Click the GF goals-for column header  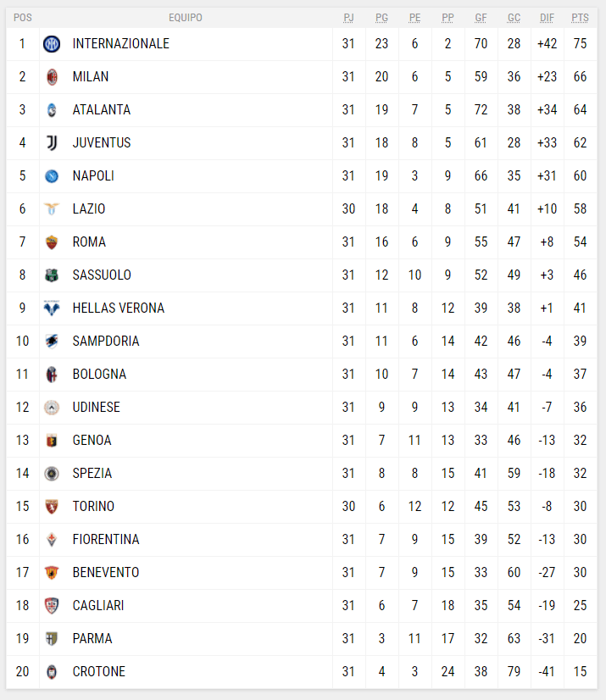point(481,18)
